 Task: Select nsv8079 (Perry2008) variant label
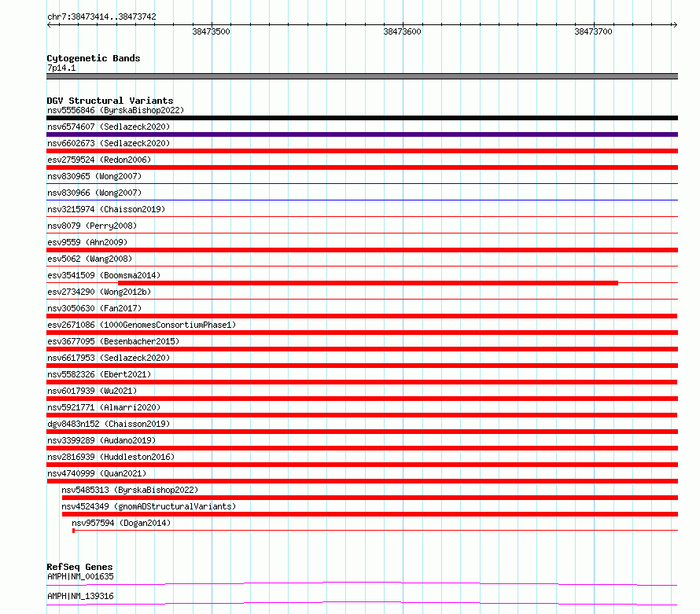pos(92,226)
